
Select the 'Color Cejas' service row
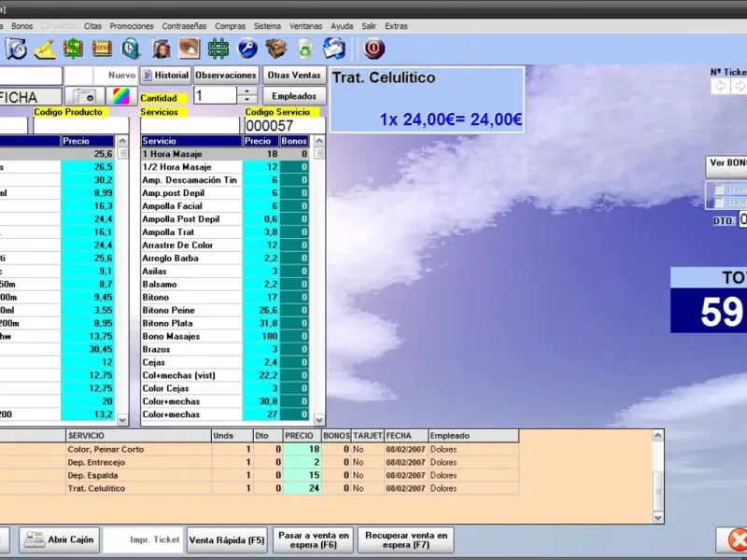click(x=225, y=388)
